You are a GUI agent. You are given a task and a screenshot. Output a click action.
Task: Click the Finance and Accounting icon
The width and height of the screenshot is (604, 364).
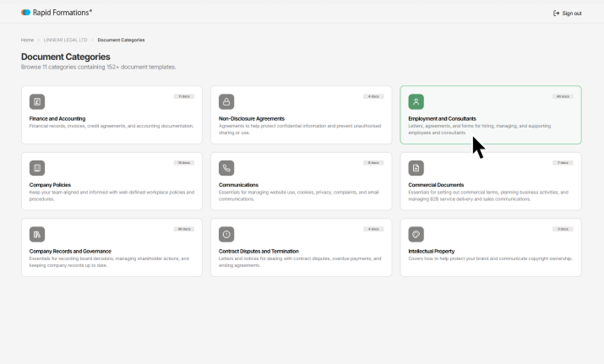point(37,101)
